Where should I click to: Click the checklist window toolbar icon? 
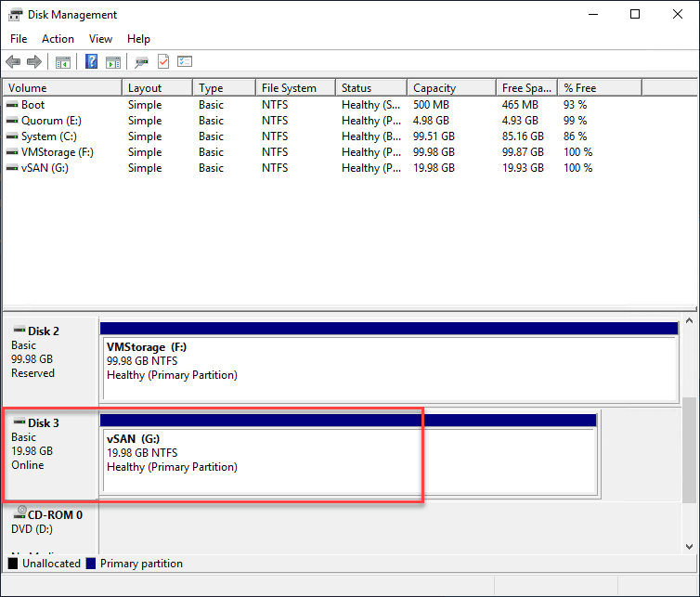click(185, 61)
